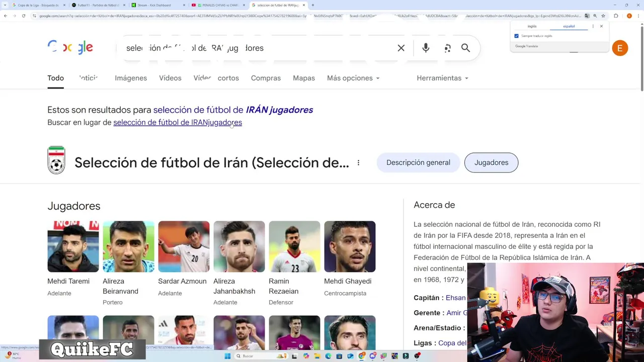
Task: Open the translate popup three-dot options
Action: tap(593, 26)
